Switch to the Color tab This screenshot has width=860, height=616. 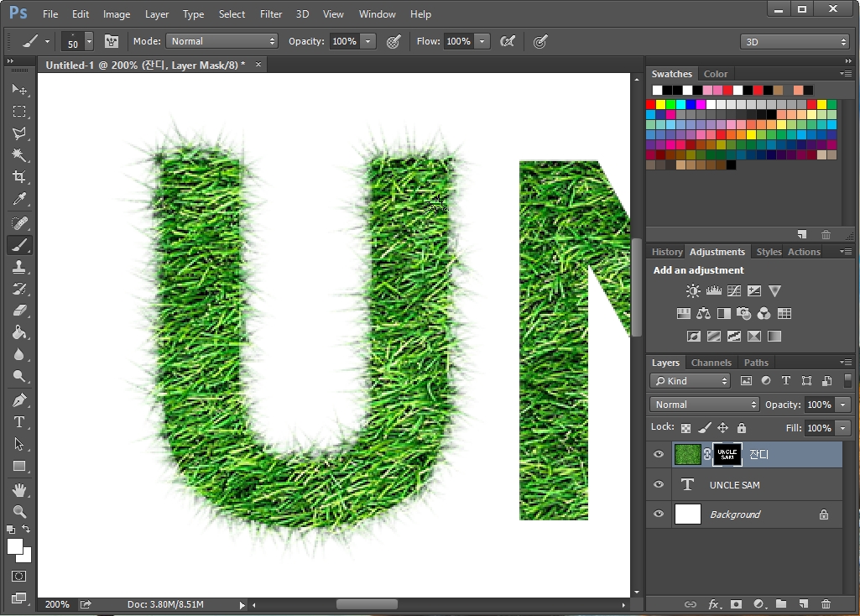tap(716, 74)
